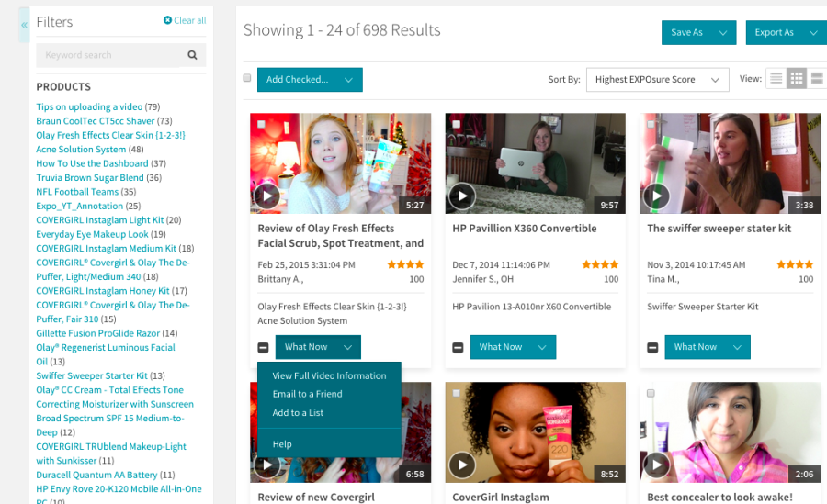Switch to list view icon
827x504 pixels.
[x=776, y=79]
